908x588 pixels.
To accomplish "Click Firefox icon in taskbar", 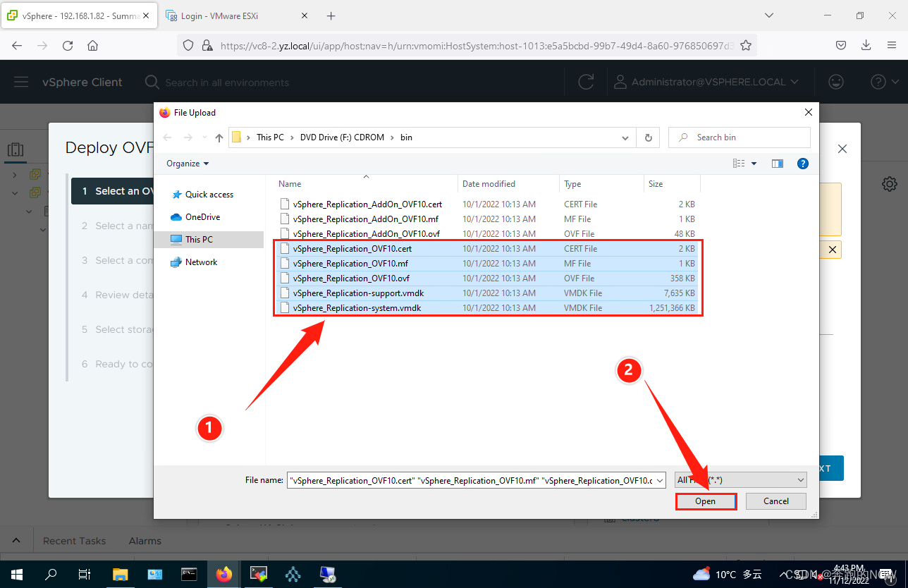I will [x=224, y=574].
